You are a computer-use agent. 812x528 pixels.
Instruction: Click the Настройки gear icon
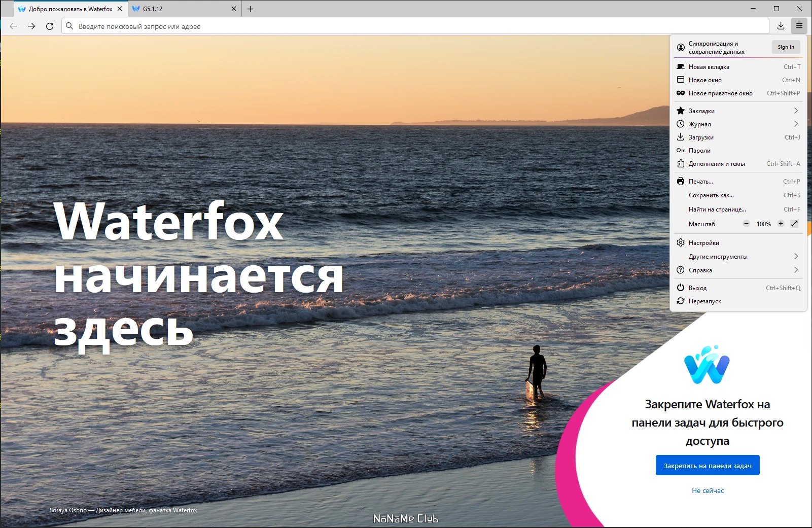pyautogui.click(x=681, y=242)
